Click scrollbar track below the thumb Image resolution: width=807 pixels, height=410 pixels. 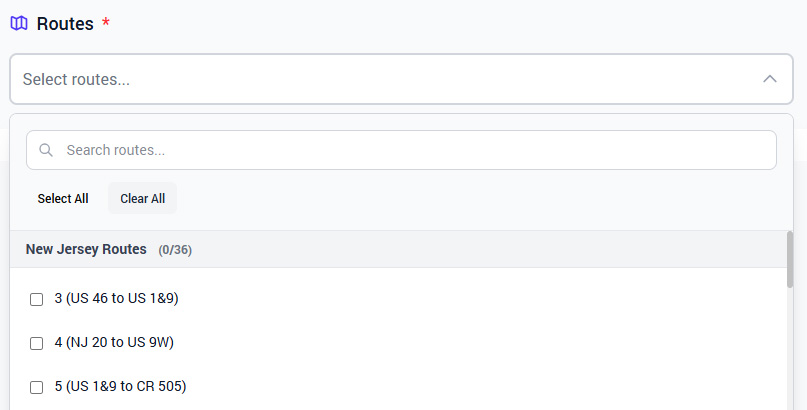click(789, 350)
